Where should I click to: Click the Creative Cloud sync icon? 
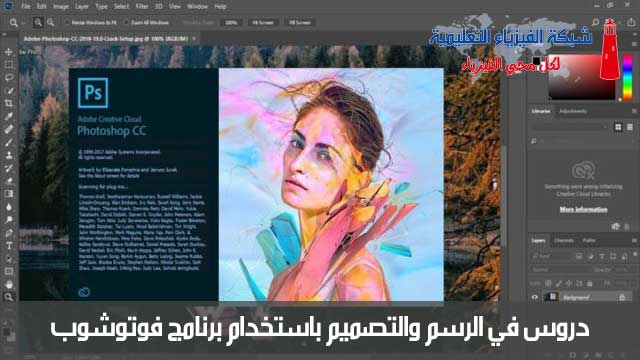[616, 227]
